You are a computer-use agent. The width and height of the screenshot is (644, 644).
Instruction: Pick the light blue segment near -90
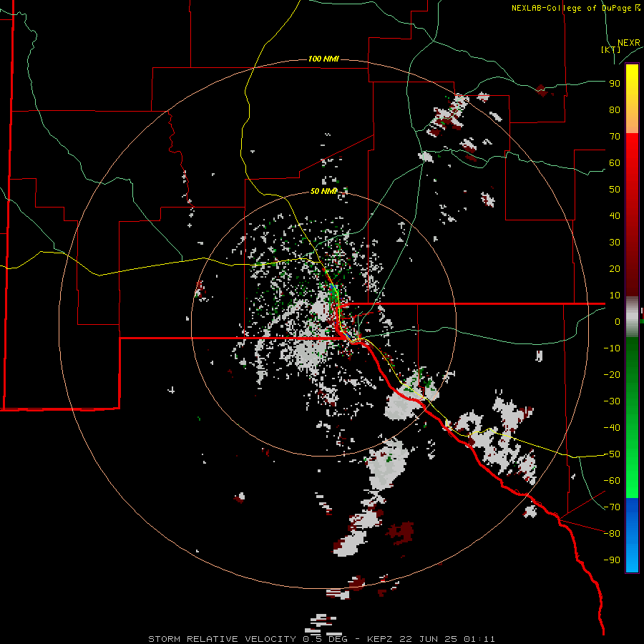632,559
